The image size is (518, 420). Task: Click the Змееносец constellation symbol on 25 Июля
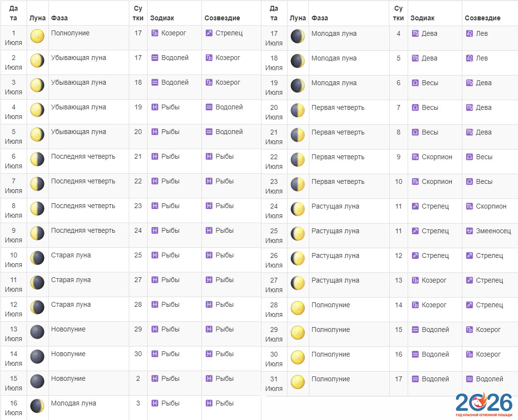click(x=469, y=231)
